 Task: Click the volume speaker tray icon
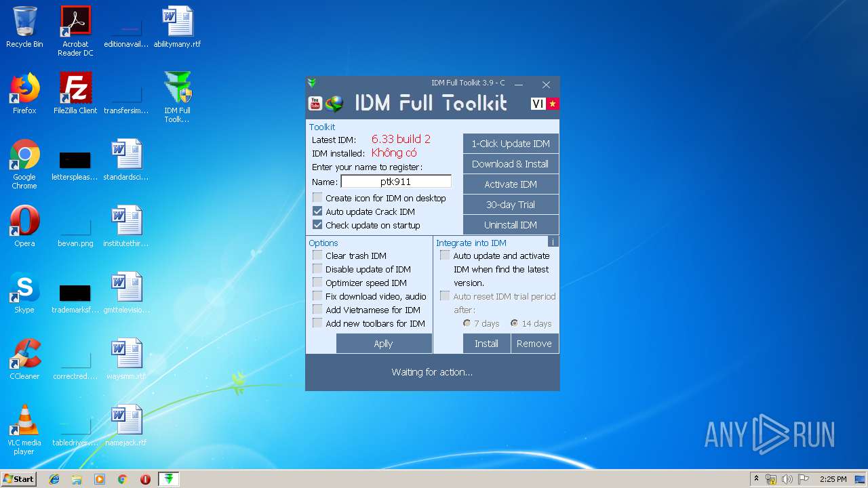(787, 479)
